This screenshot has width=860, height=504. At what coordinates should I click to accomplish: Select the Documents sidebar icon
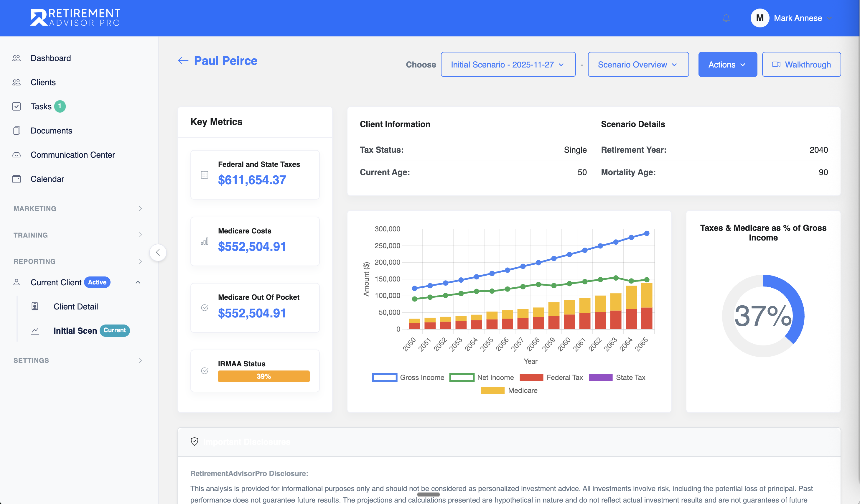17,130
